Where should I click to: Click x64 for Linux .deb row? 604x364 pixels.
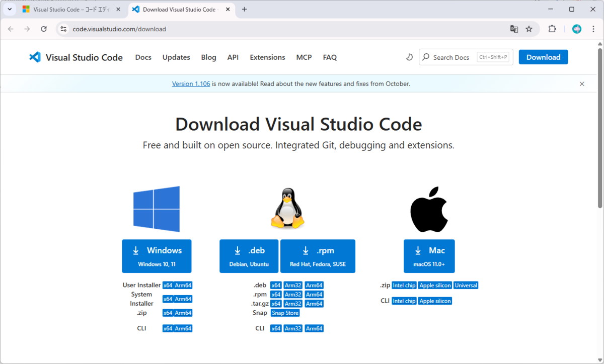276,285
